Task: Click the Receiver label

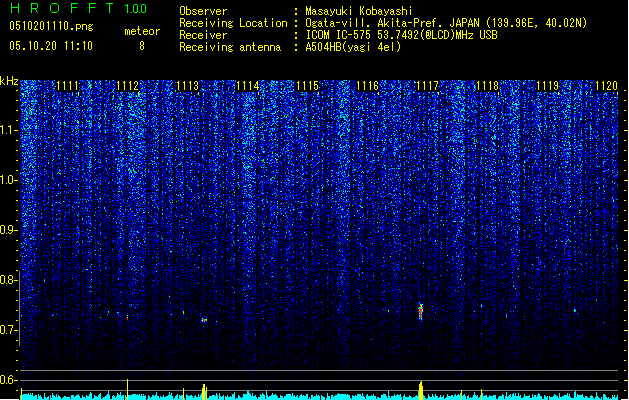Action: click(203, 35)
